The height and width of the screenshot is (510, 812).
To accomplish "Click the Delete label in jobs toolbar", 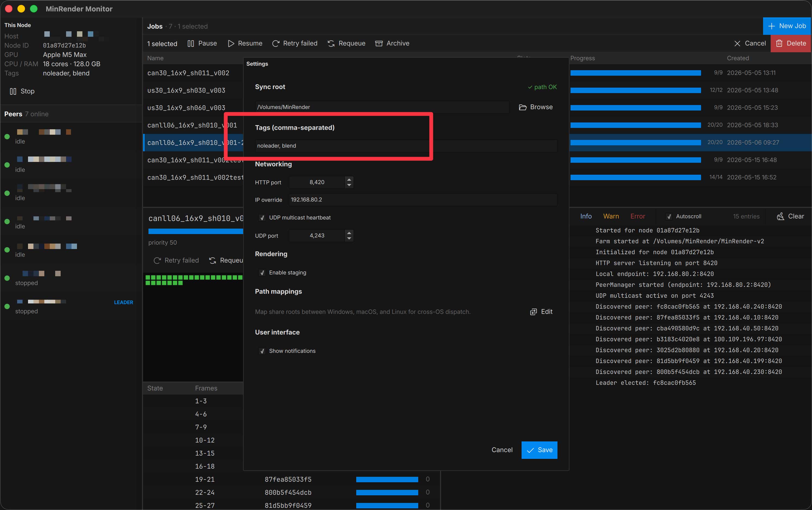I will 796,44.
